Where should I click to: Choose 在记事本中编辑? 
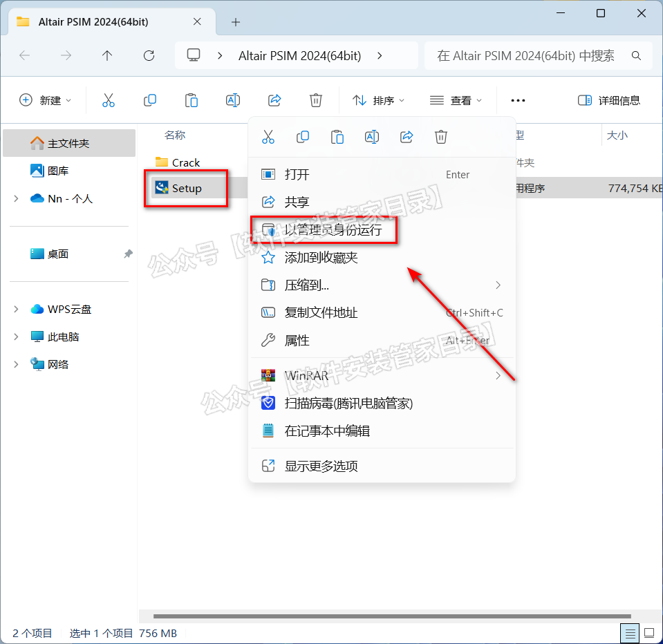click(382, 430)
